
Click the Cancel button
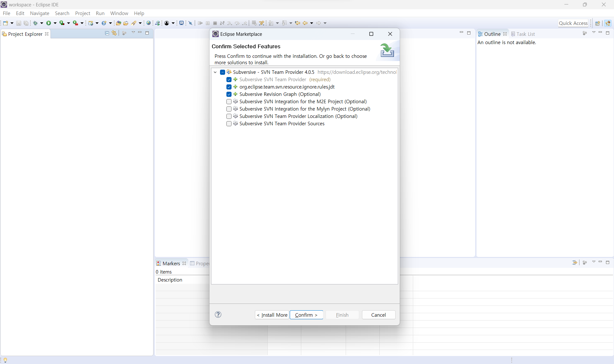pos(378,315)
